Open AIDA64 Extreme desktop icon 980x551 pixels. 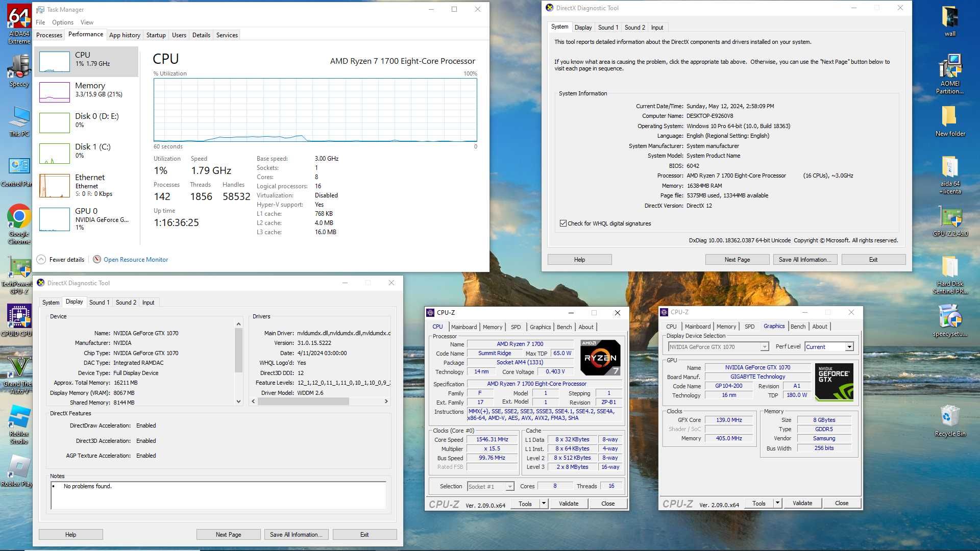[x=19, y=24]
